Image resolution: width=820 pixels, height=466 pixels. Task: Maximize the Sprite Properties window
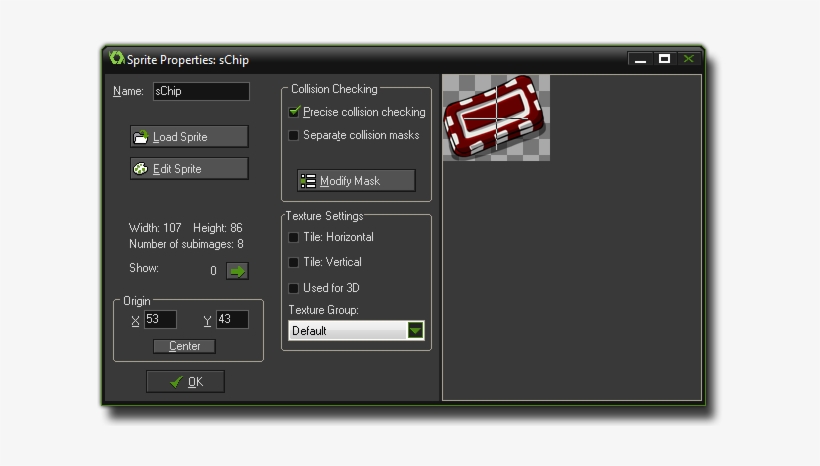pyautogui.click(x=664, y=59)
